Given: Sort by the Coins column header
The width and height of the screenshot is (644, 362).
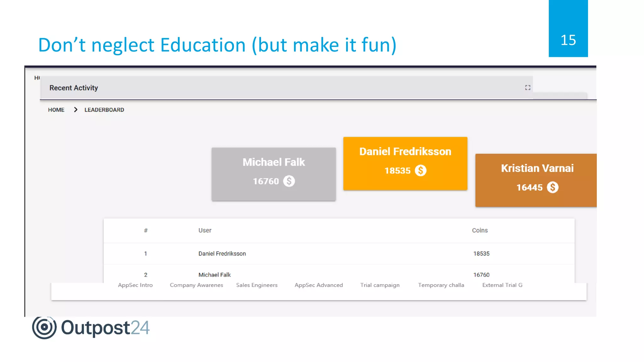Looking at the screenshot, I should click(x=480, y=230).
